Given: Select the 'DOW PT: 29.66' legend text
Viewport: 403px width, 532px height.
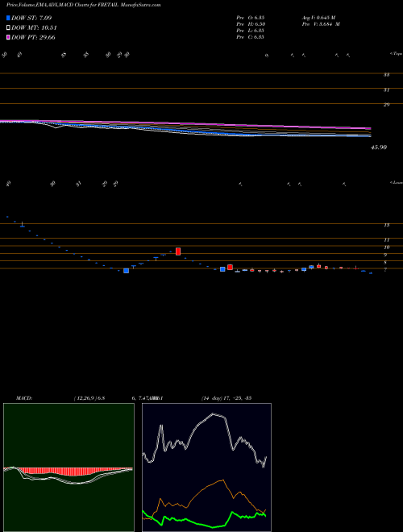Looking at the screenshot, I should pos(33,37).
